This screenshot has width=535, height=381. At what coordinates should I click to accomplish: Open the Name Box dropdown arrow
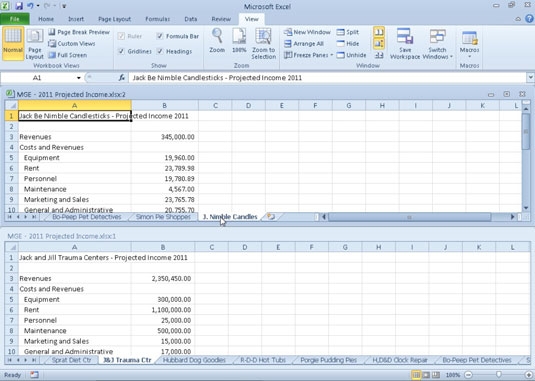[x=78, y=78]
